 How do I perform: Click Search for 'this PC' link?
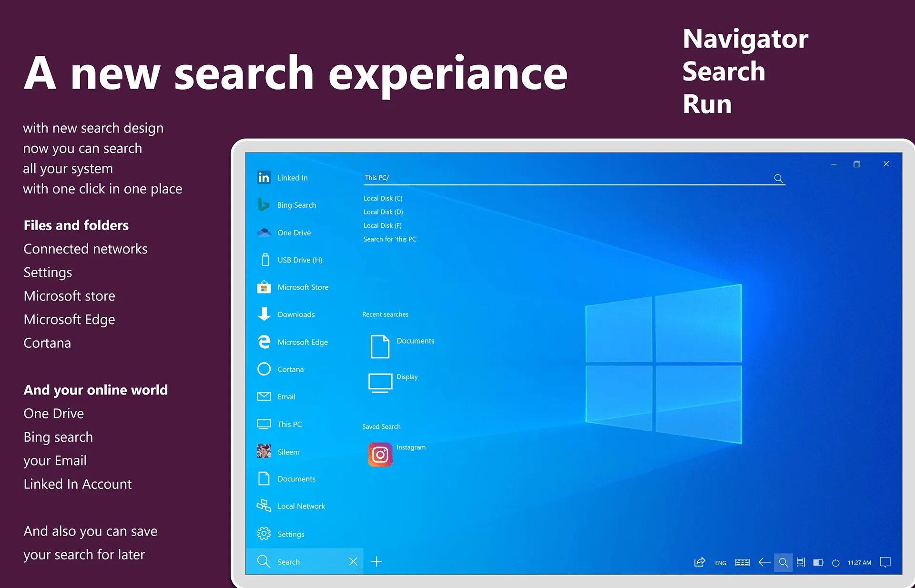[390, 239]
